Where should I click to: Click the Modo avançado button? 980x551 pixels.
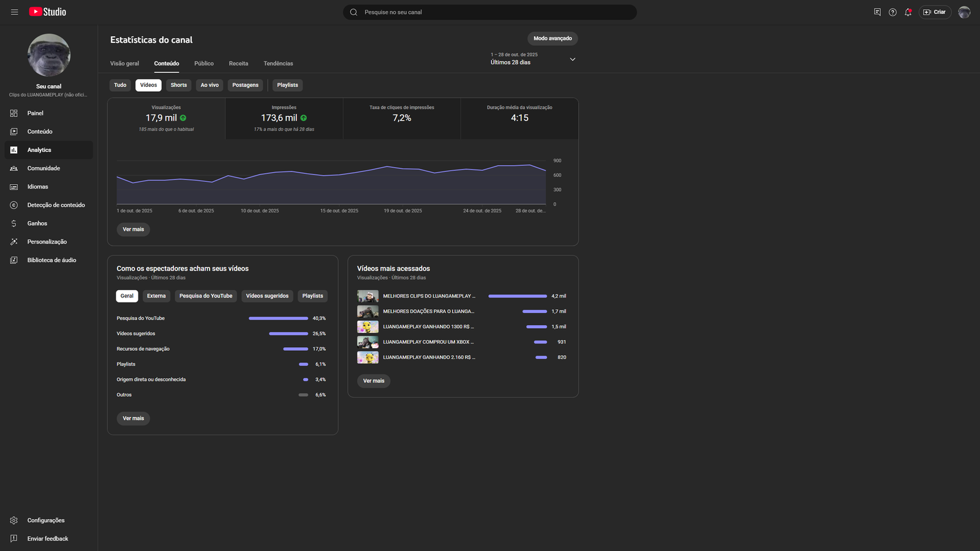tap(552, 39)
